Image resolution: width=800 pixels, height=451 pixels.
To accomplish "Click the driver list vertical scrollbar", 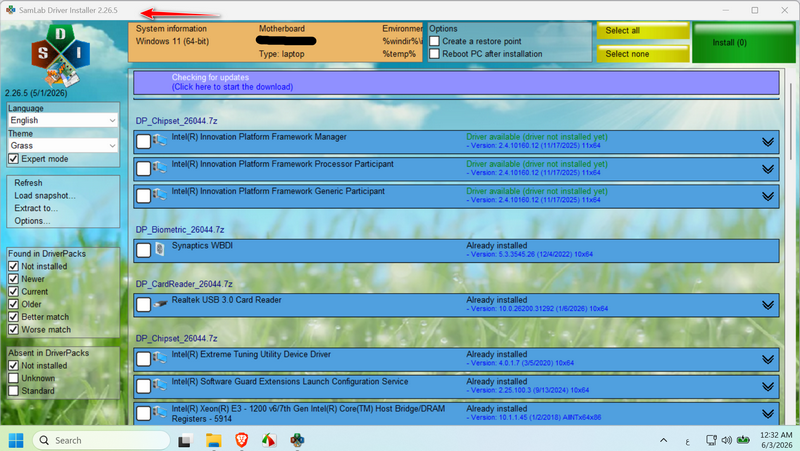I will pos(791,122).
